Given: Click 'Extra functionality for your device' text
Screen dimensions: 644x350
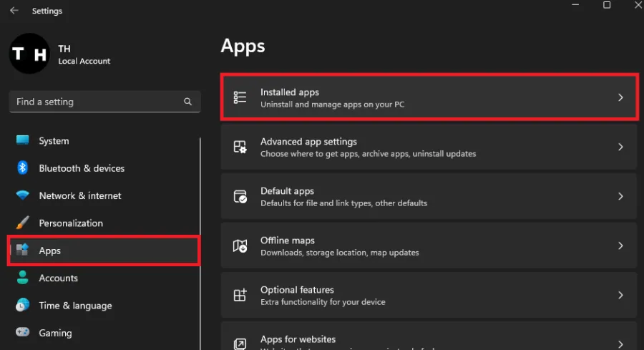Looking at the screenshot, I should (323, 301).
